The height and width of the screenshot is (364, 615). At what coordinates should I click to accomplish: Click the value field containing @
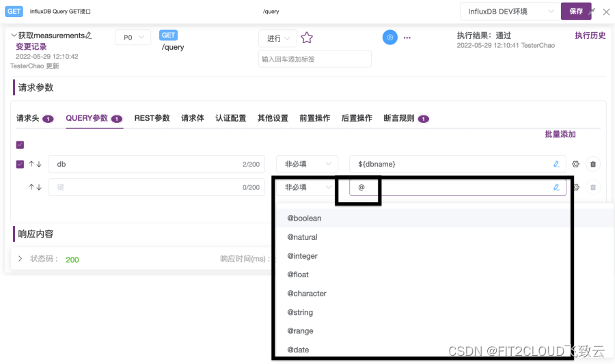[x=457, y=187]
